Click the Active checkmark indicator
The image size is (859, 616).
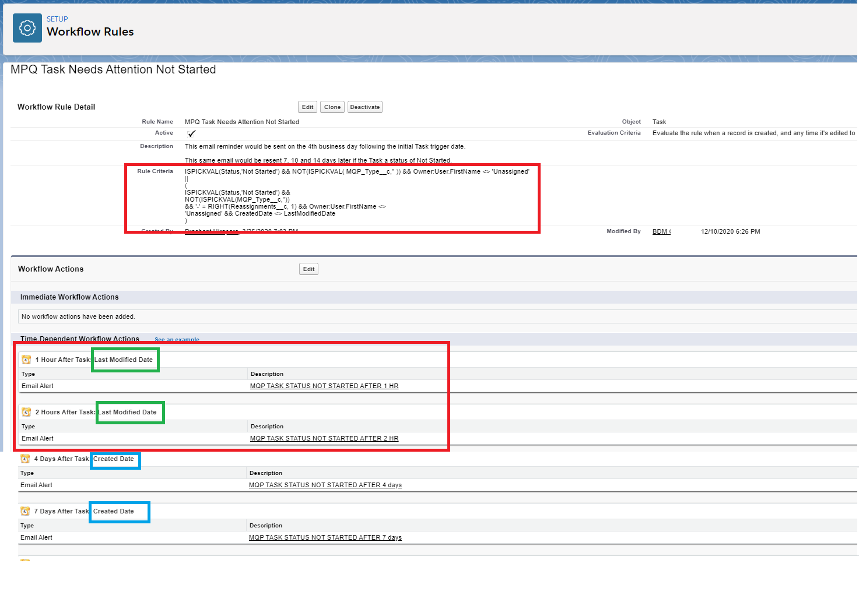pos(192,133)
